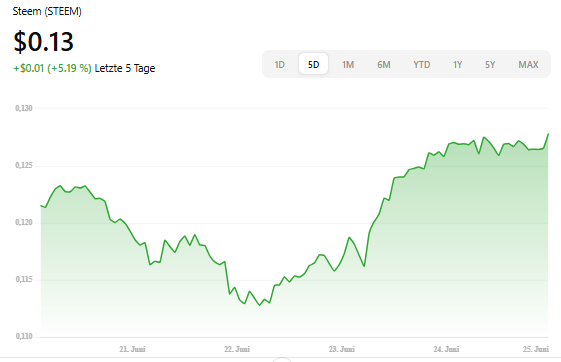The width and height of the screenshot is (561, 362).
Task: Click the chart line's final endpoint
Action: point(548,134)
